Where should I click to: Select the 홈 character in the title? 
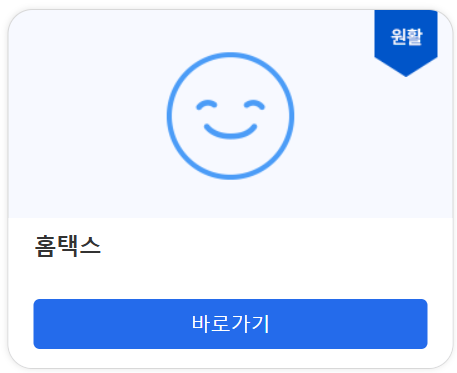click(x=45, y=246)
